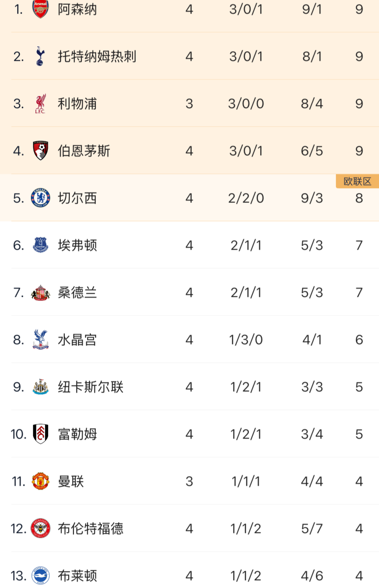The height and width of the screenshot is (588, 379).
Task: Click the Manchester United crest icon
Action: pyautogui.click(x=40, y=481)
